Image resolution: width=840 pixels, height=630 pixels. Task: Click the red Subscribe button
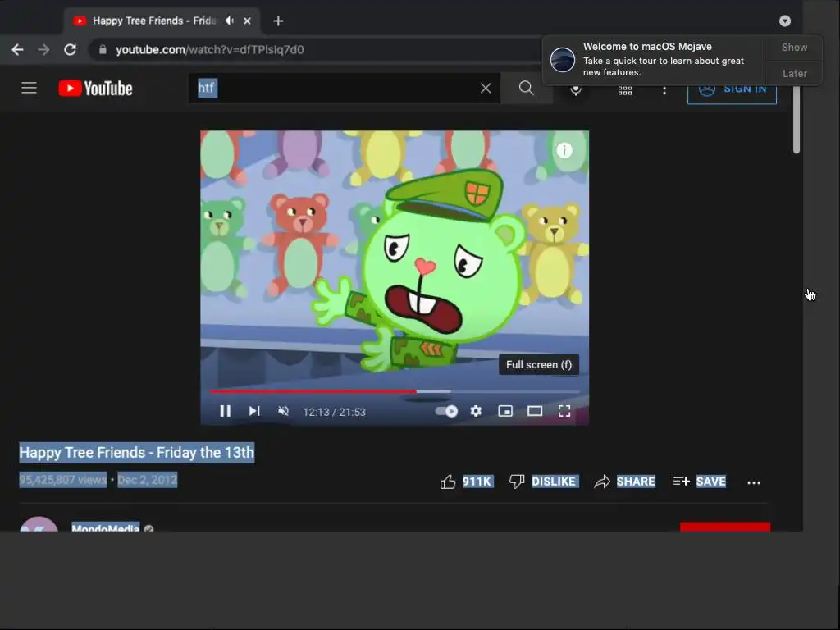click(x=725, y=527)
